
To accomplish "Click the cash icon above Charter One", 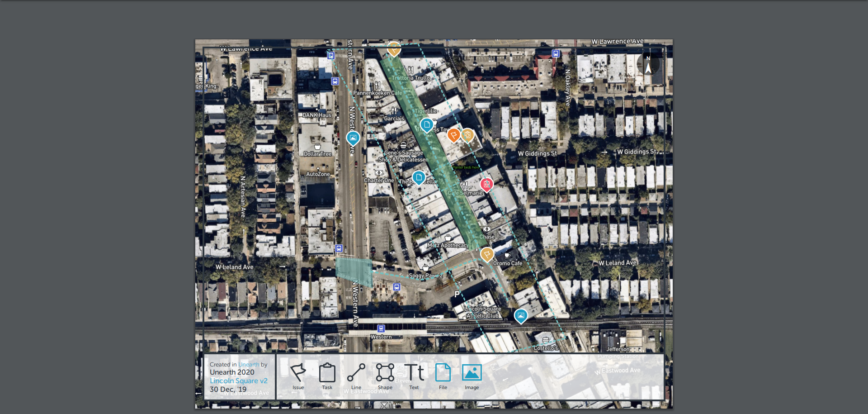I will (379, 173).
